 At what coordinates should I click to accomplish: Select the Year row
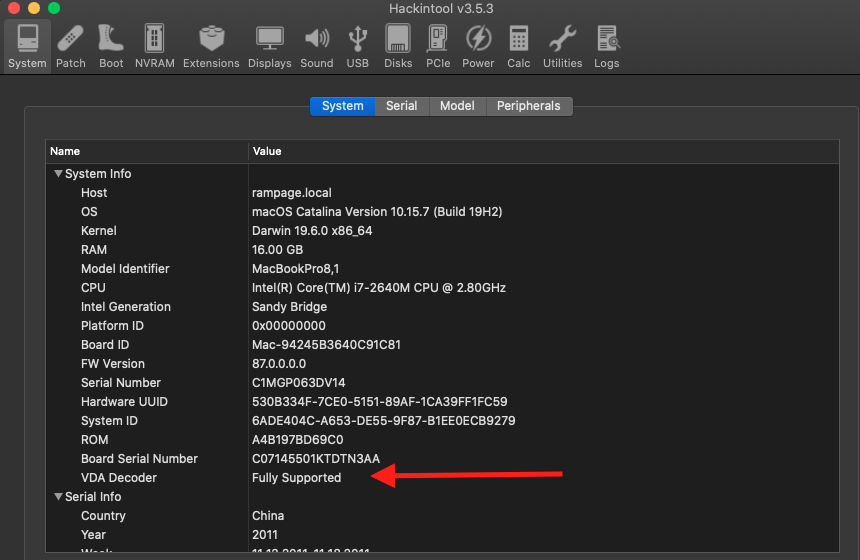442,535
